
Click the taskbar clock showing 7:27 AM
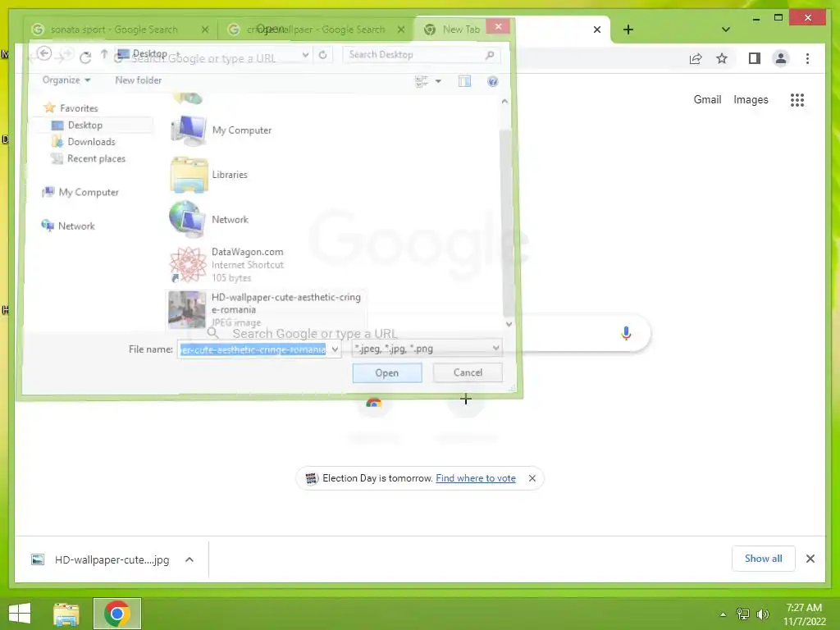click(804, 614)
